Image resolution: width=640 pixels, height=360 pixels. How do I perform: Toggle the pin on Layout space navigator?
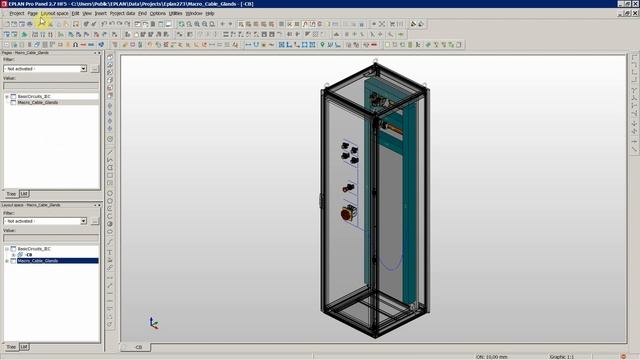click(x=95, y=205)
